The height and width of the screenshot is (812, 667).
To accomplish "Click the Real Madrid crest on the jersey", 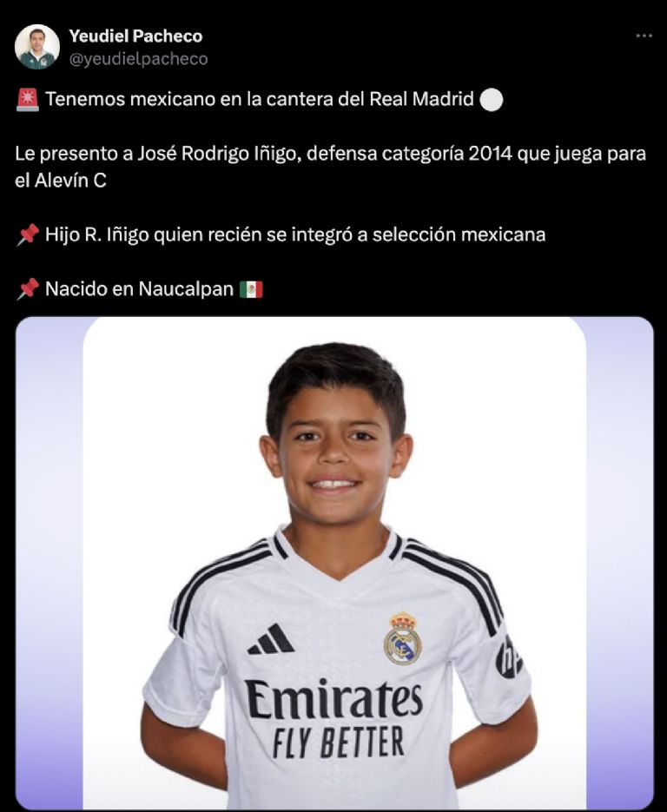I will (x=402, y=638).
